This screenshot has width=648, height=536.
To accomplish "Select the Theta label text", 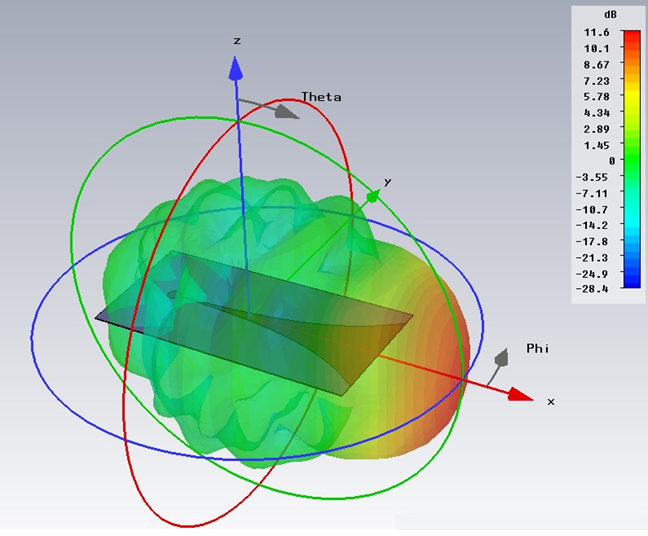I will (x=321, y=97).
